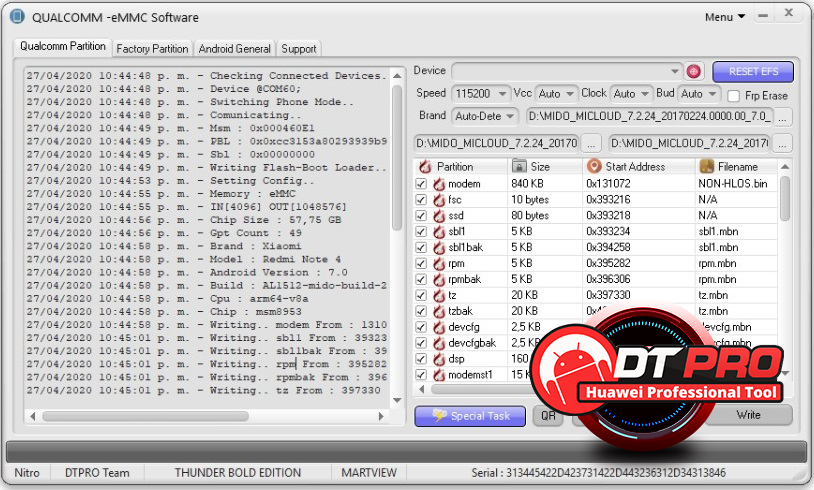The image size is (814, 490).
Task: Click the flame icon next to tz
Action: click(439, 295)
